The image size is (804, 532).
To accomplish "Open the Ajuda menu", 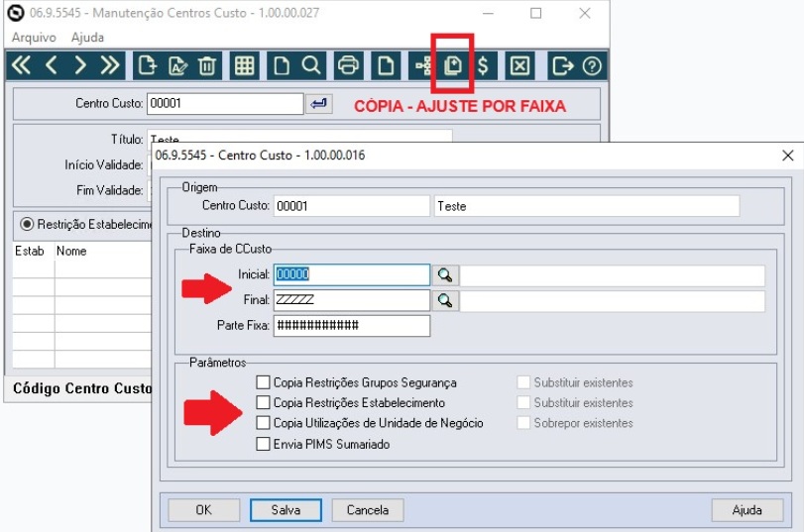I will click(87, 38).
